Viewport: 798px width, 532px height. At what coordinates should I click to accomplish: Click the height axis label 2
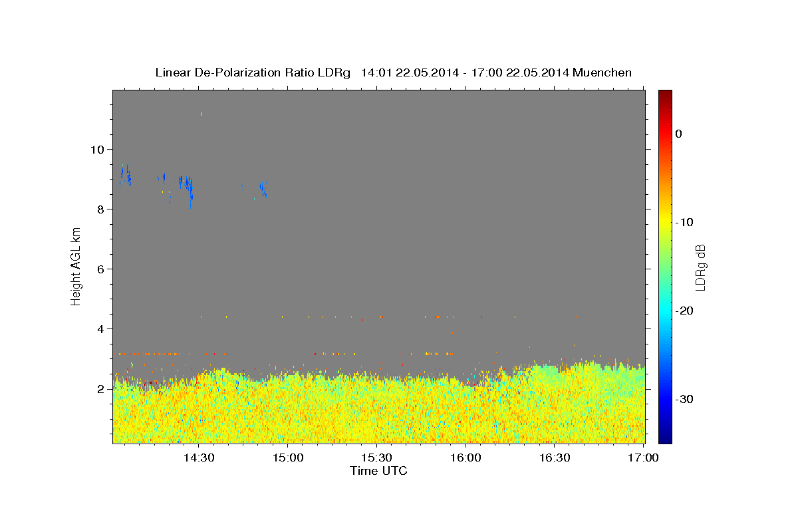tap(100, 388)
